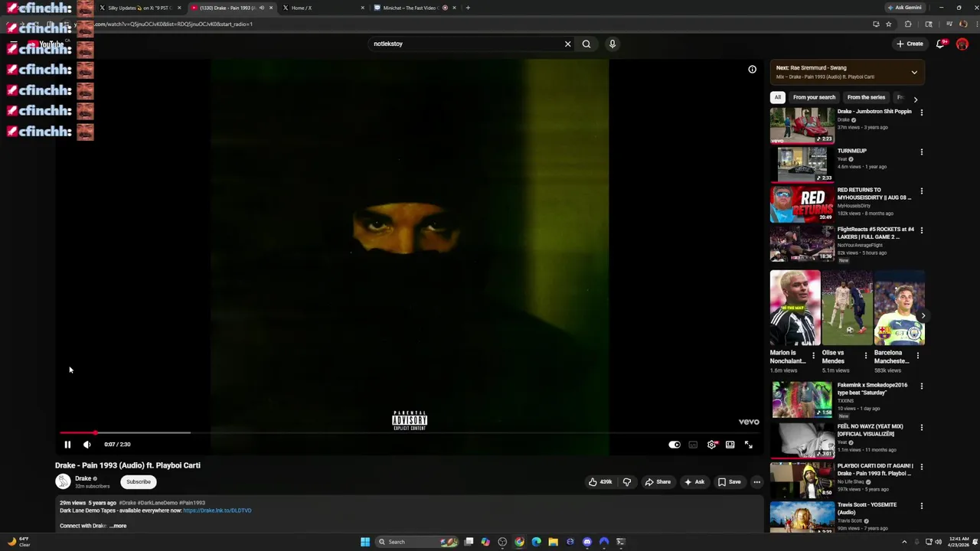Like the Drake Pain 1993 video
This screenshot has width=980, height=551.
(x=600, y=482)
